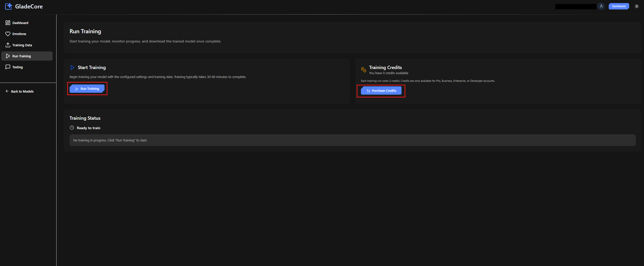Click the play icon beside Start Training
This screenshot has width=644, height=266.
point(72,67)
